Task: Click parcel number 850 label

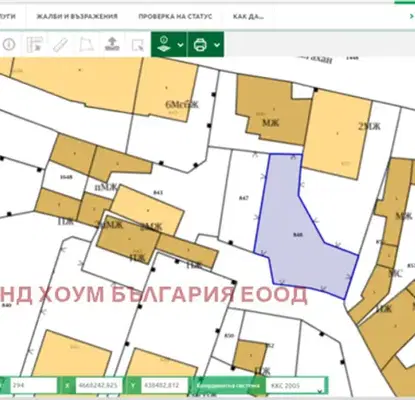Action: [229, 336]
